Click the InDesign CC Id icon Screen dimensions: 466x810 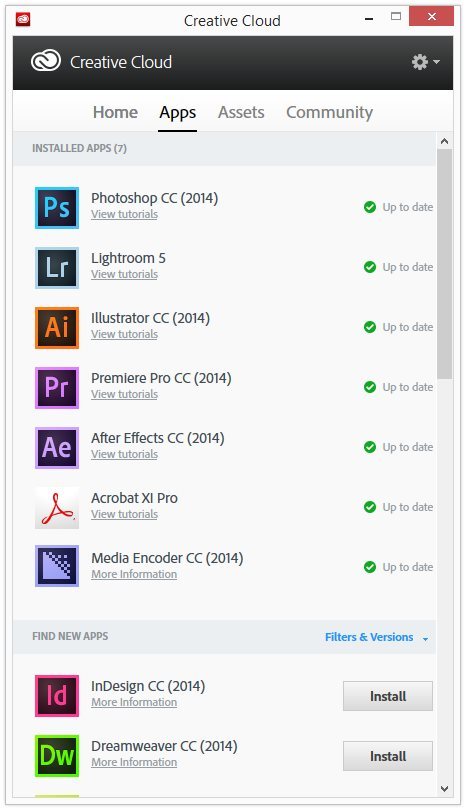tap(57, 695)
